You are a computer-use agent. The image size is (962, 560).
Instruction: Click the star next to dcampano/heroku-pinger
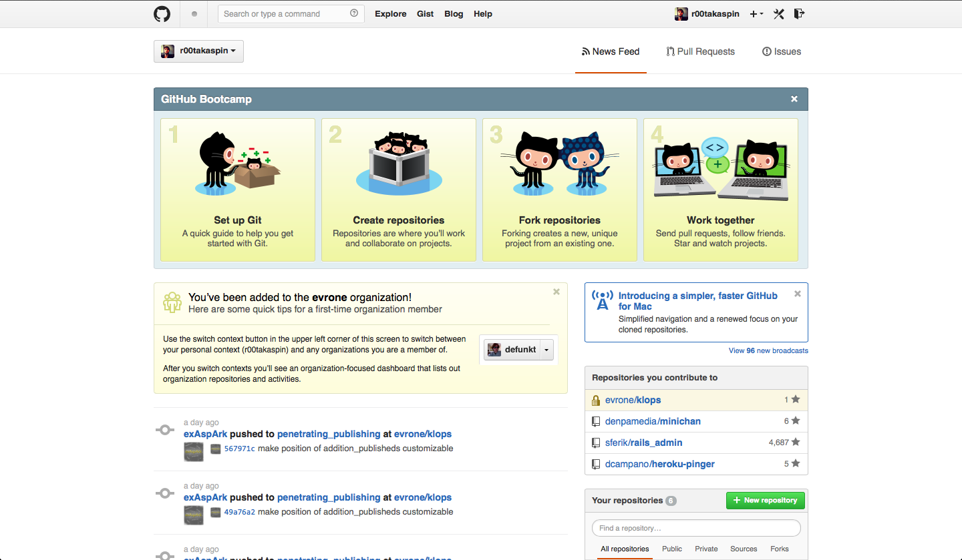(796, 464)
